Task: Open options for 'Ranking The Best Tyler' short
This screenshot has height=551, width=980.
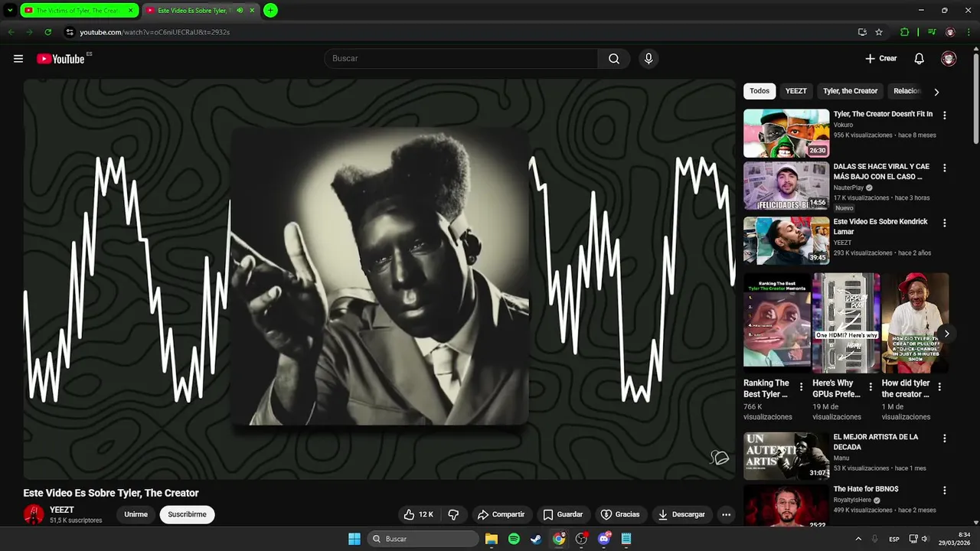Action: [x=802, y=386]
